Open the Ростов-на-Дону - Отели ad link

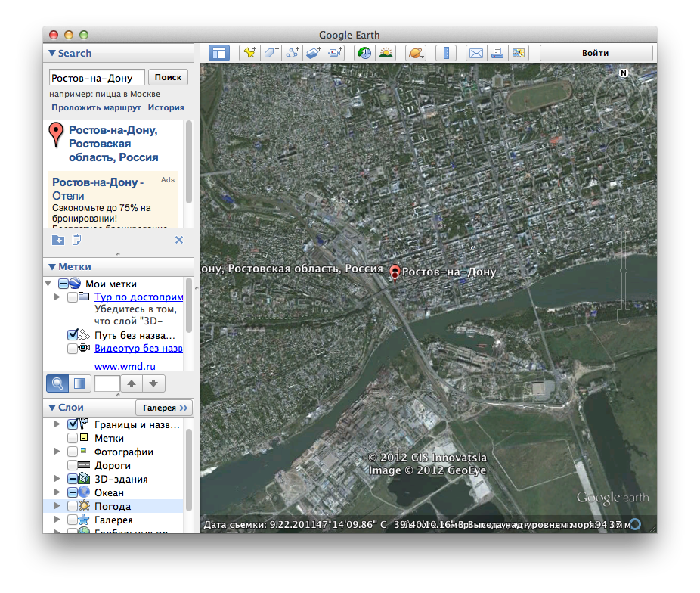tap(98, 189)
